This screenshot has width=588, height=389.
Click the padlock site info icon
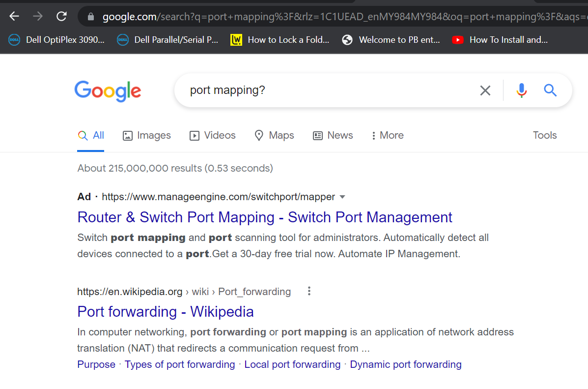pyautogui.click(x=91, y=17)
